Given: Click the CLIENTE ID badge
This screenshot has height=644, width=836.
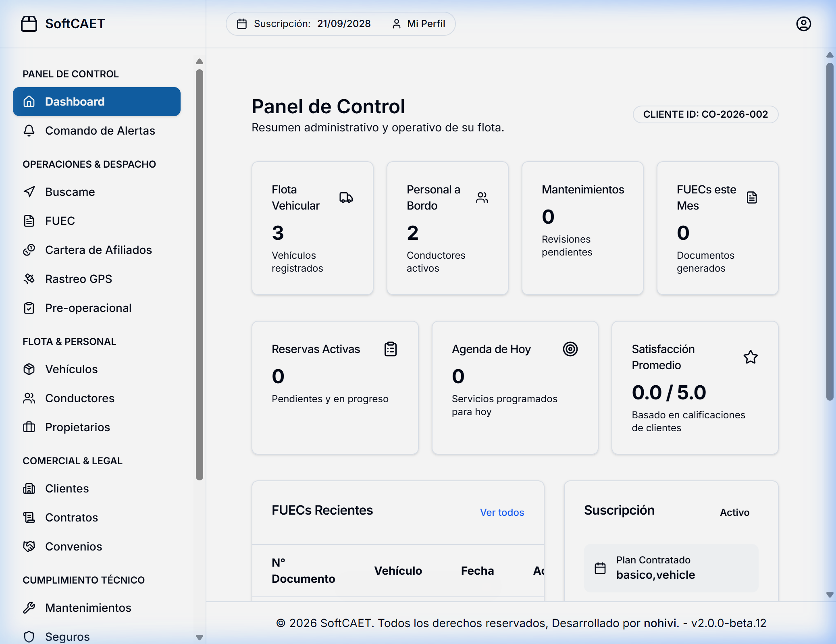Looking at the screenshot, I should 705,114.
